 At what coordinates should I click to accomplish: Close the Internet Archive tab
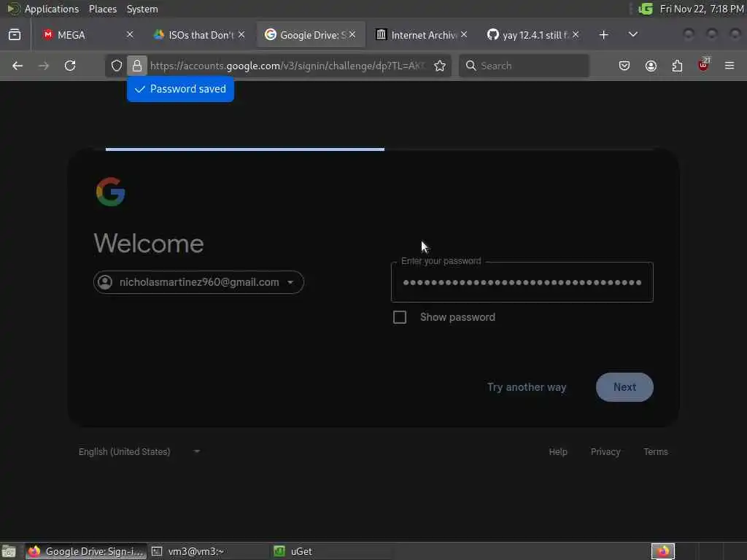point(464,35)
